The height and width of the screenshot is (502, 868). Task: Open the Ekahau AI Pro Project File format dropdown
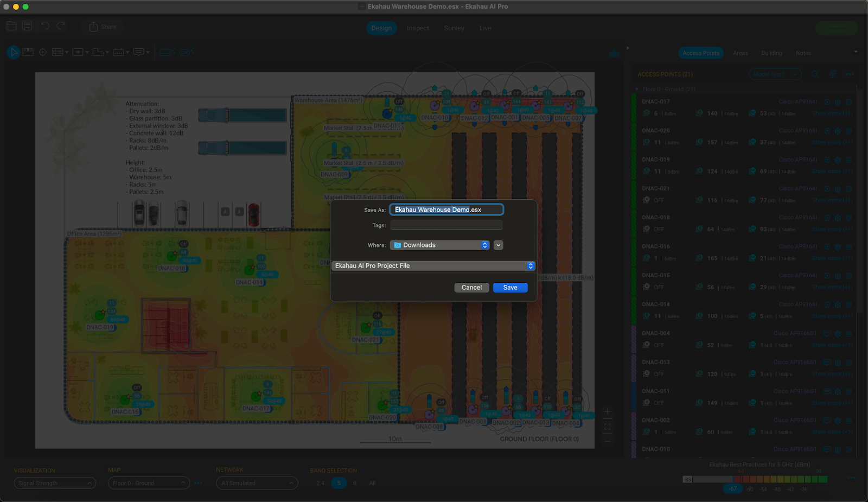433,266
